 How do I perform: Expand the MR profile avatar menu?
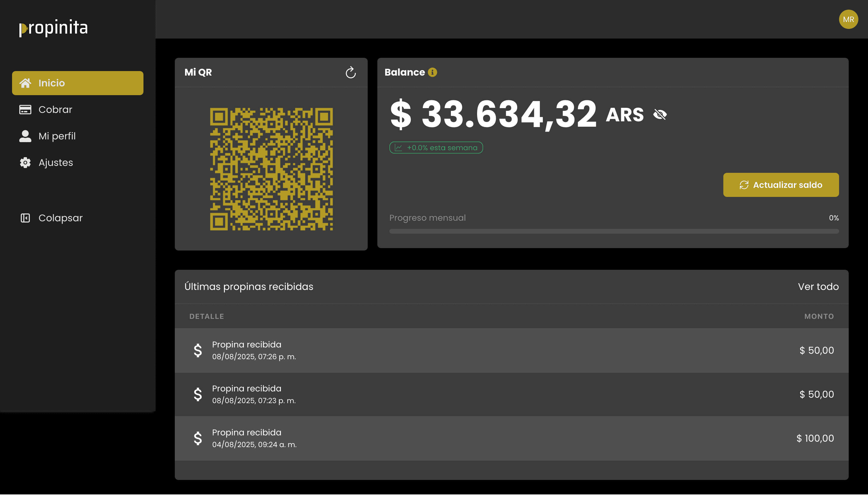click(848, 19)
